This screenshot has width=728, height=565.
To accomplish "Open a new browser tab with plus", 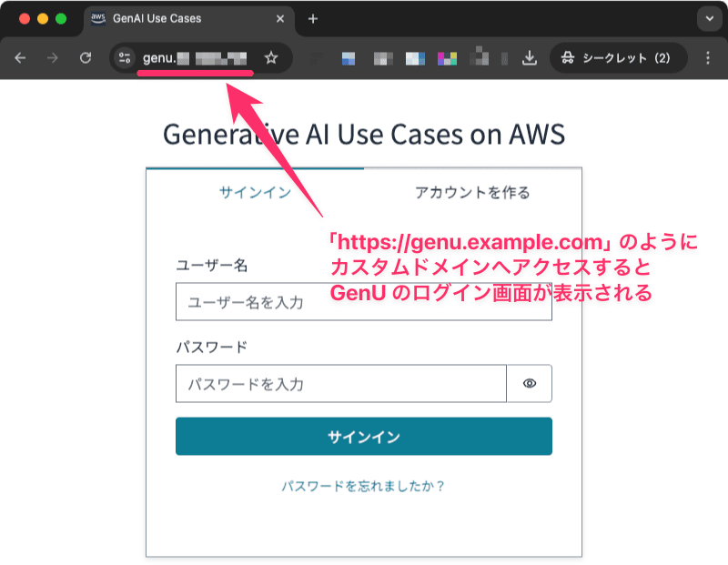I will point(313,18).
